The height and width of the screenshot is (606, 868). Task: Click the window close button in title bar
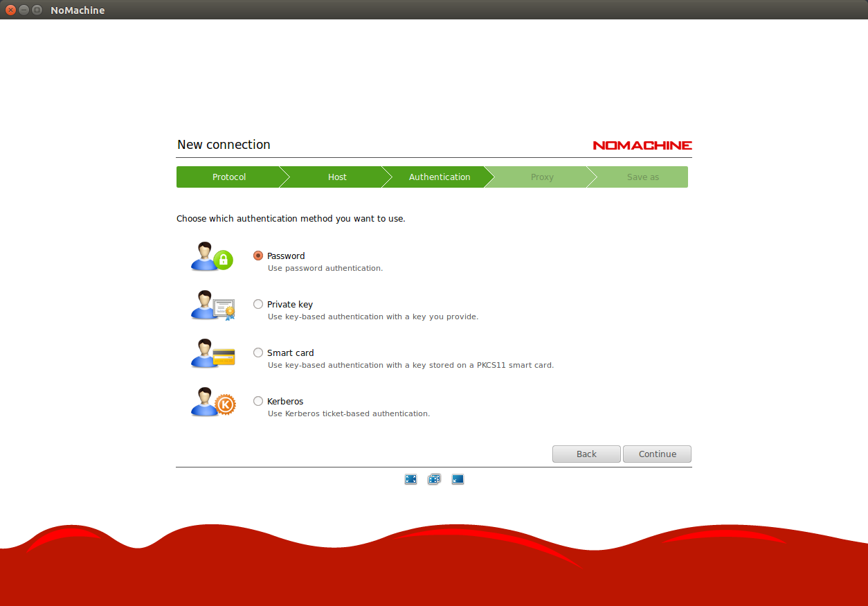pyautogui.click(x=10, y=10)
